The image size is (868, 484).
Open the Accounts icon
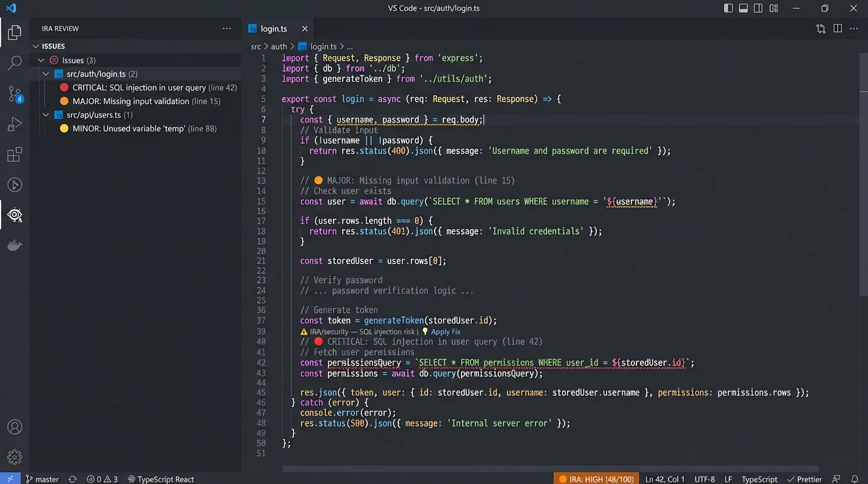pyautogui.click(x=15, y=427)
